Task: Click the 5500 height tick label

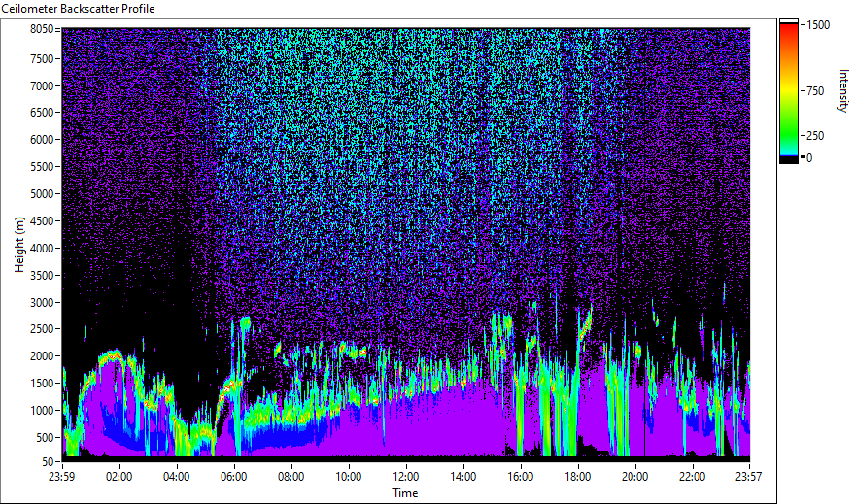Action: (x=42, y=167)
